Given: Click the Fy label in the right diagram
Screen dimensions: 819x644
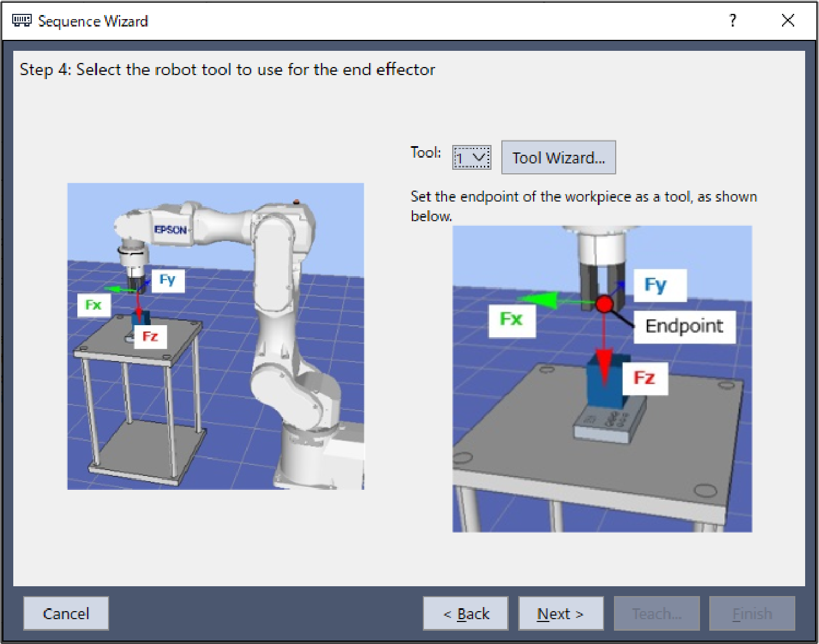Looking at the screenshot, I should [656, 285].
